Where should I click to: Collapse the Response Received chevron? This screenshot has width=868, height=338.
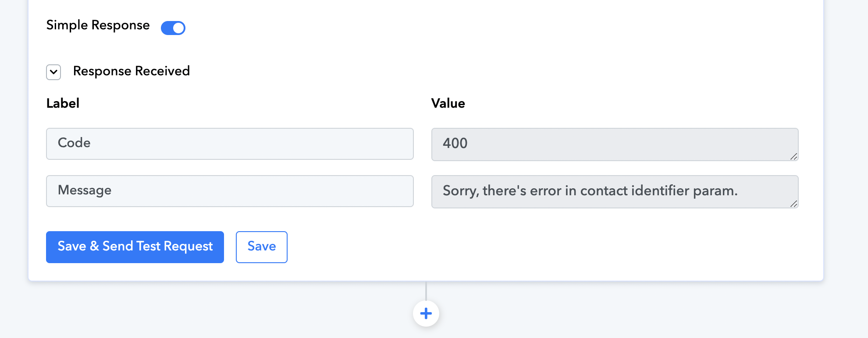(53, 72)
